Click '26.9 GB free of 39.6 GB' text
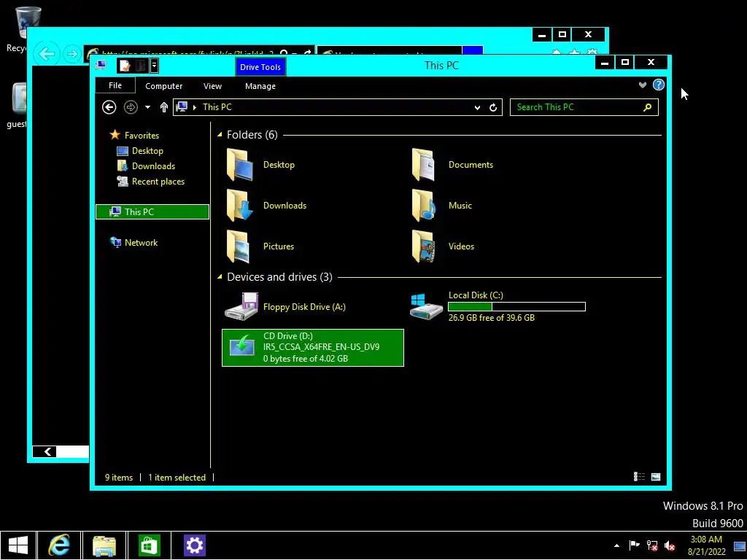 (491, 318)
